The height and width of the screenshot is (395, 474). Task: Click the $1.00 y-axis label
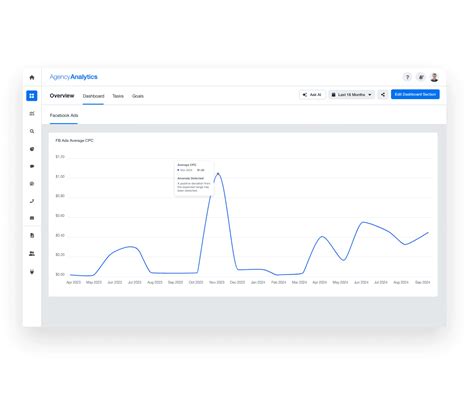pyautogui.click(x=60, y=177)
